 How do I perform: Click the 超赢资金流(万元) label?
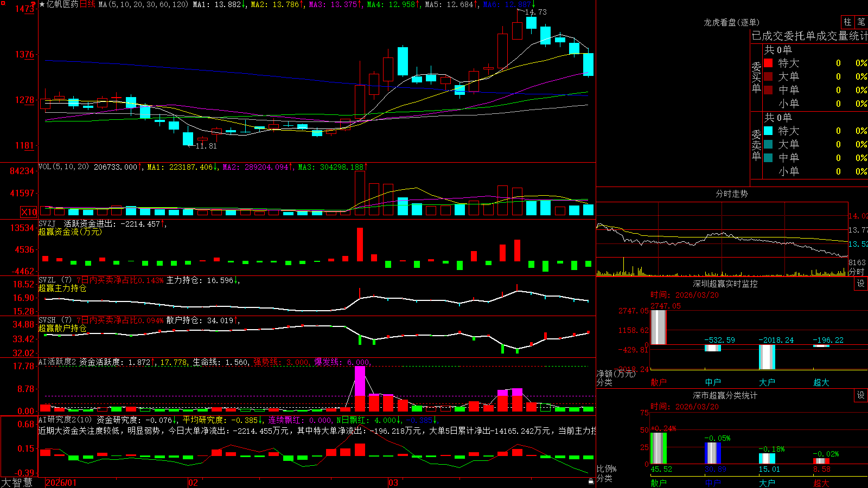click(70, 232)
